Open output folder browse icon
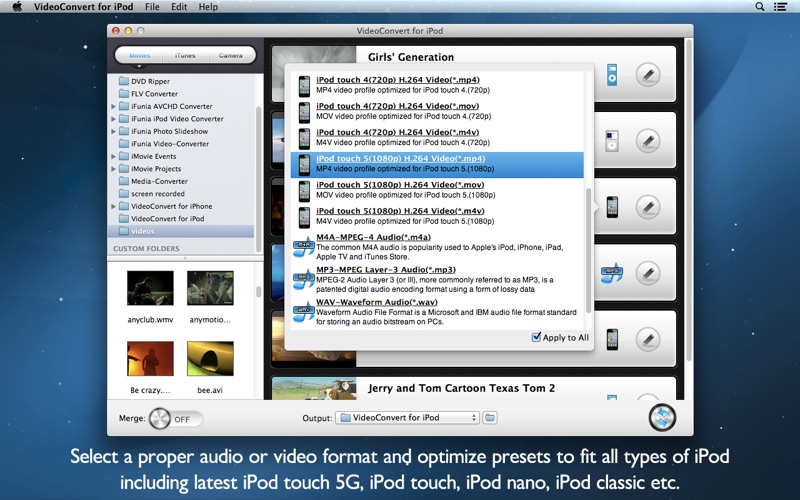Image resolution: width=800 pixels, height=500 pixels. click(x=490, y=417)
